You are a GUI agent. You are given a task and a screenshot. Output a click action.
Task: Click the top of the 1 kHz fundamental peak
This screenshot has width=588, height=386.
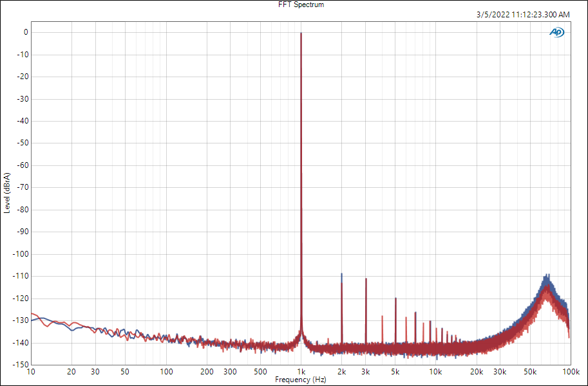tap(301, 33)
